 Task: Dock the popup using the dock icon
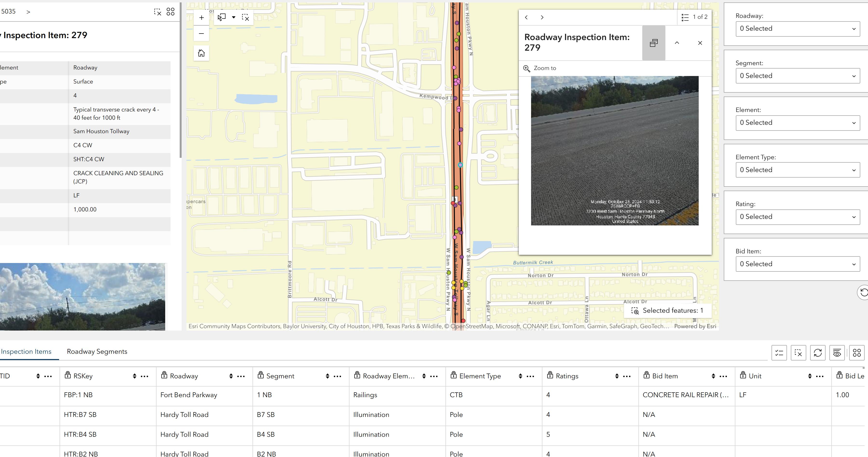pos(653,43)
